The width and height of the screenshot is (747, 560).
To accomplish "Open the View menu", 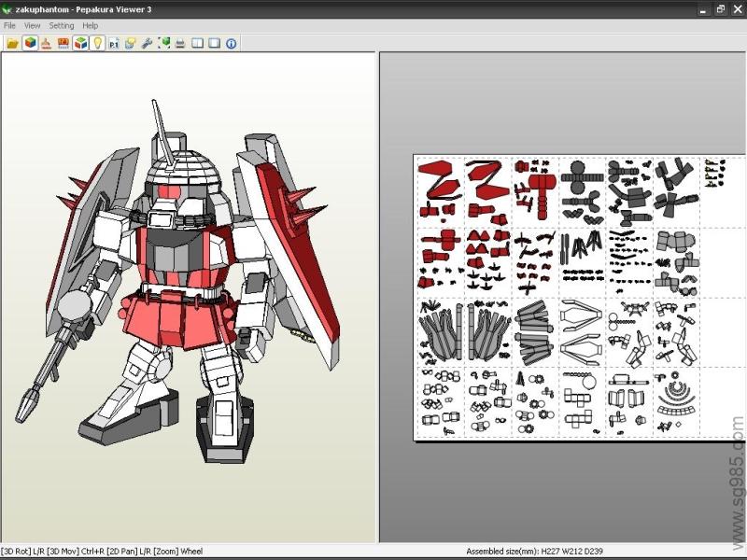I will [32, 26].
